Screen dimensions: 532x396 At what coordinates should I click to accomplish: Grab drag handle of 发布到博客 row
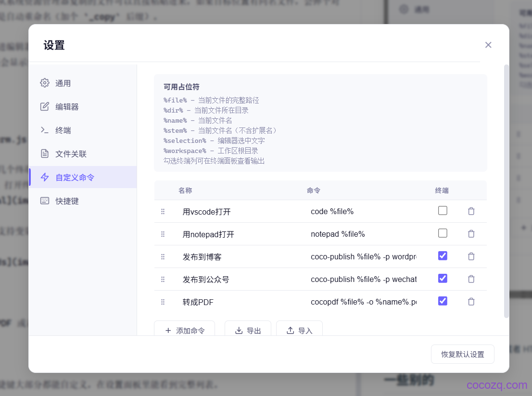(x=163, y=256)
